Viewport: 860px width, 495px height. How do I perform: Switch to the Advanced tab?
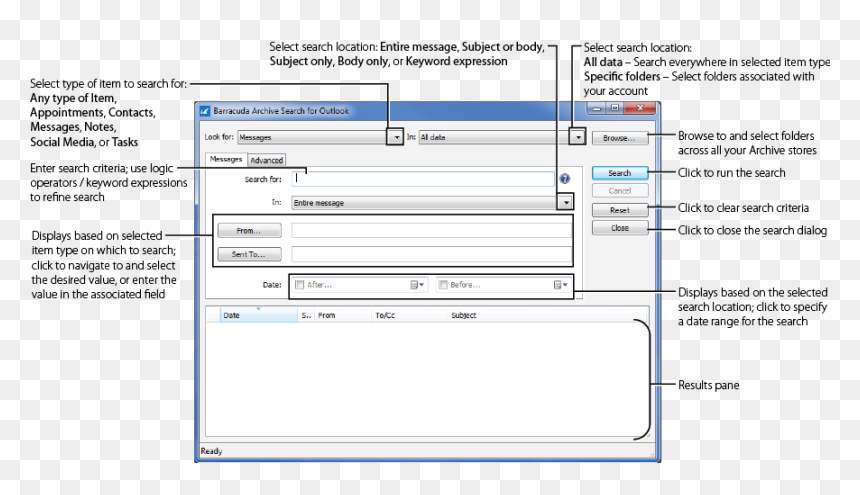[x=267, y=160]
